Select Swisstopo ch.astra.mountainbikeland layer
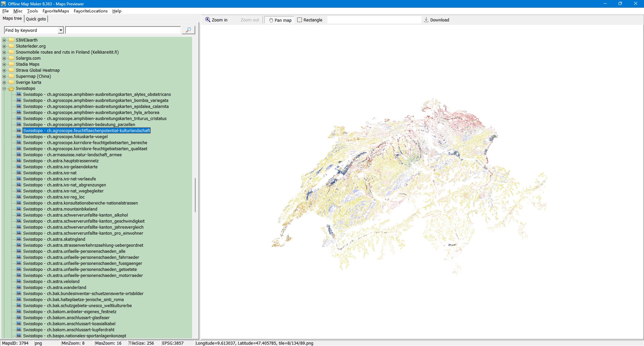The image size is (644, 346). [60, 209]
